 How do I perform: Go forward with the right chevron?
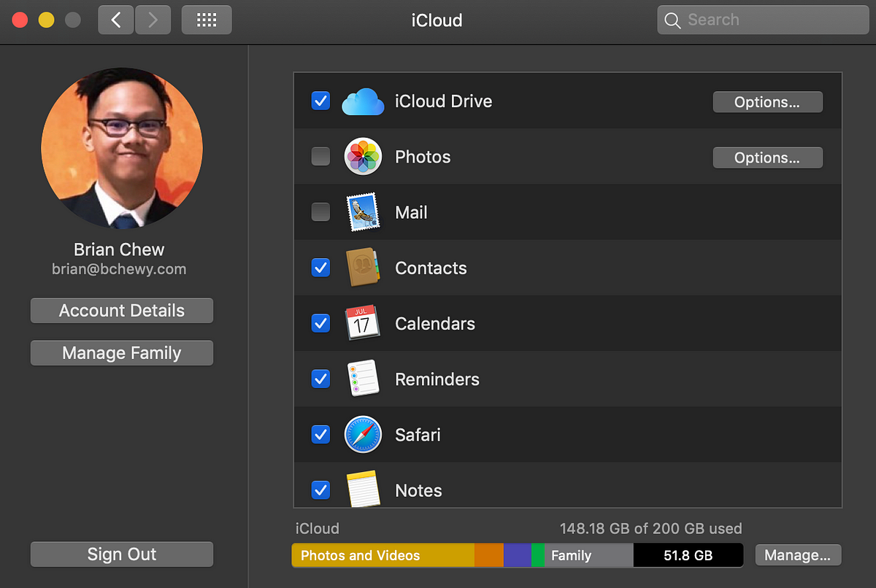[x=153, y=20]
